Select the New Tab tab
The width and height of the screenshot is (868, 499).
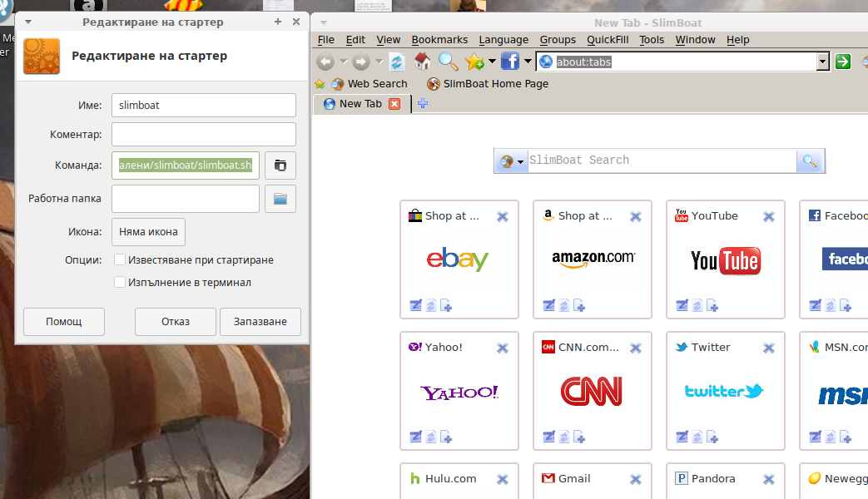(x=360, y=104)
